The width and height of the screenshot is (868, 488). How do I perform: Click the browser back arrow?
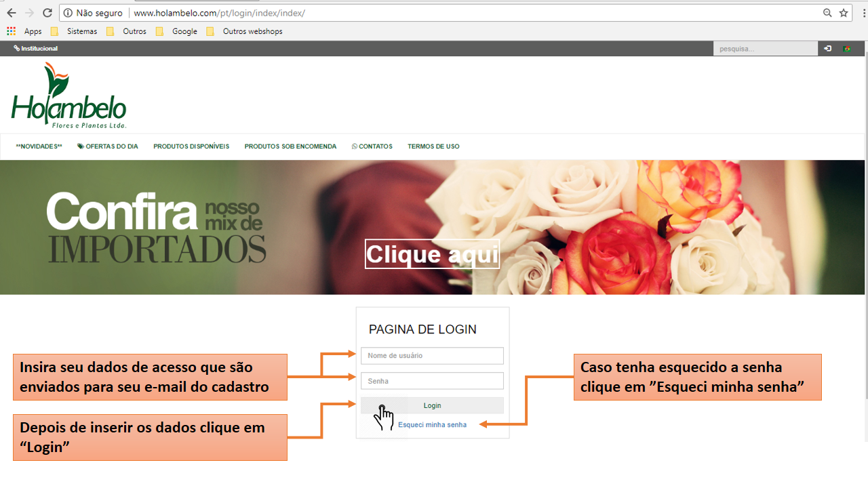click(x=11, y=12)
